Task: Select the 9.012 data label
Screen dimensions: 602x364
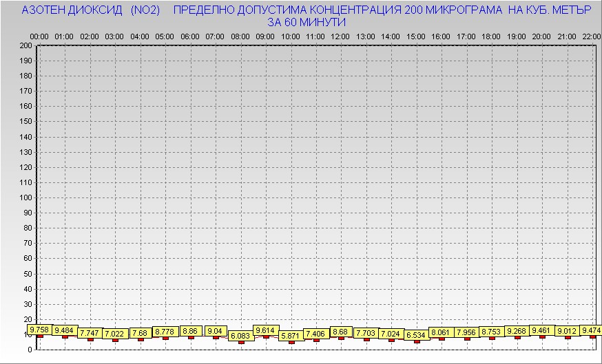Action: point(567,331)
